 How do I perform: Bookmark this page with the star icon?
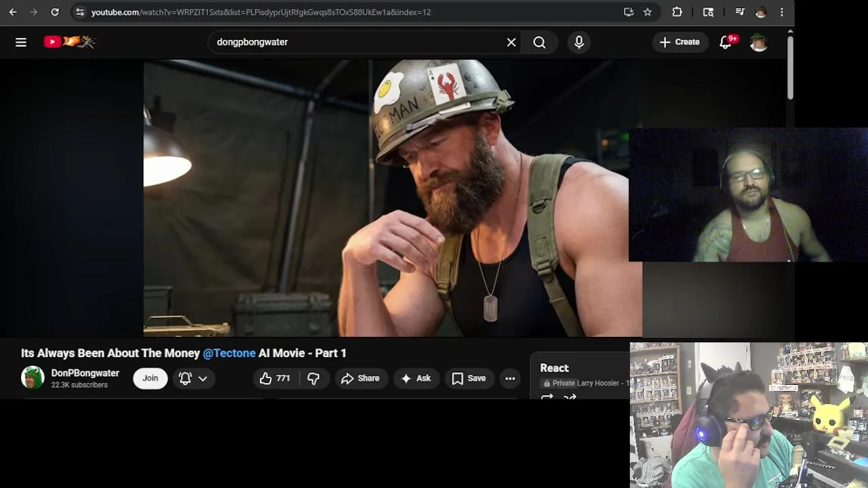pyautogui.click(x=648, y=12)
